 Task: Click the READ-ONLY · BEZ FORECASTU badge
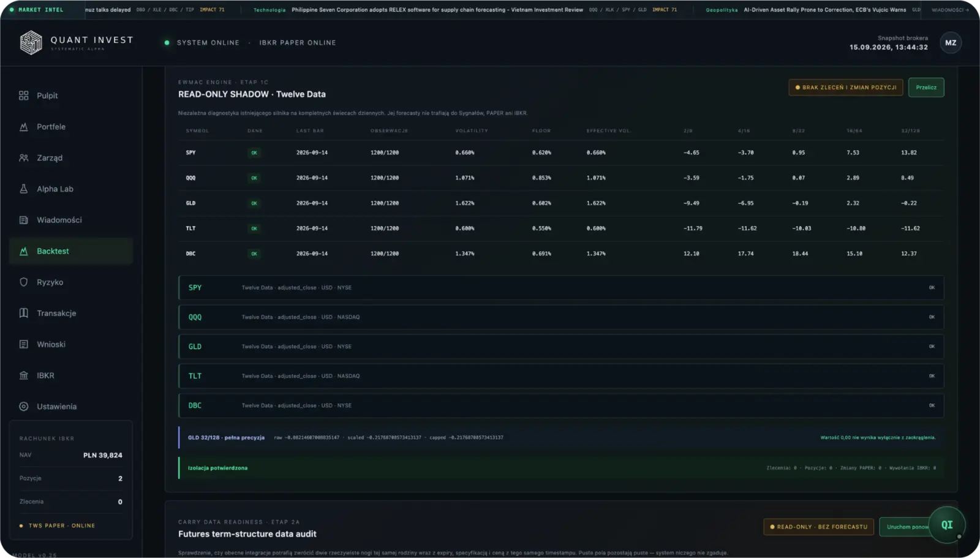click(819, 527)
